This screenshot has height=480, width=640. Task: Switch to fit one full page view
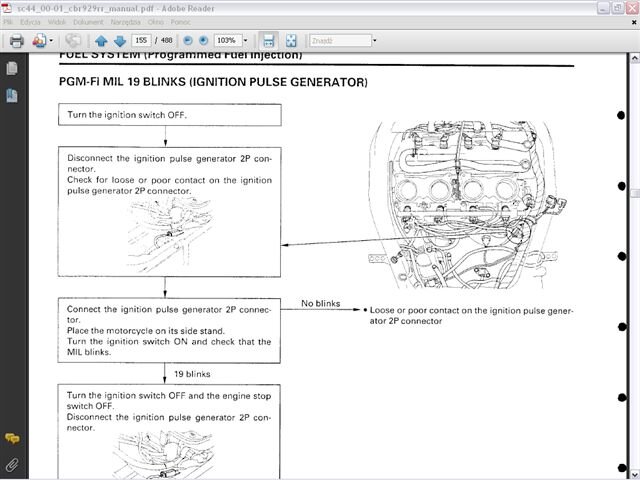click(x=290, y=41)
